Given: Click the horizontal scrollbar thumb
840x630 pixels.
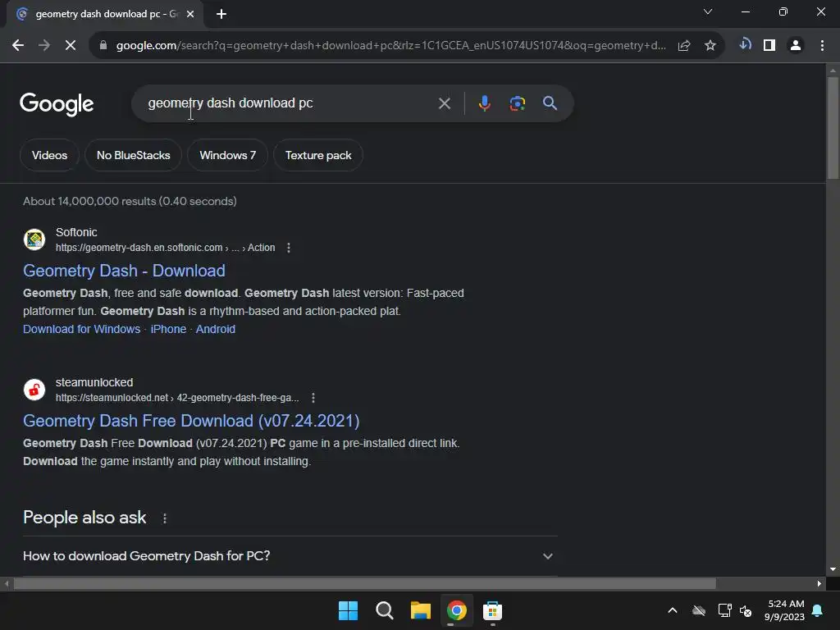Looking at the screenshot, I should [365, 583].
